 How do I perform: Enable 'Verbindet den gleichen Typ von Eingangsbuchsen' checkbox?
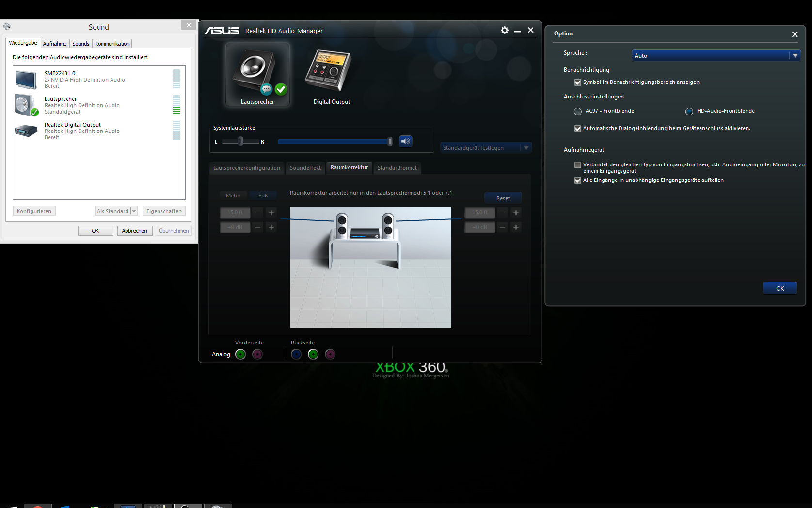(578, 165)
